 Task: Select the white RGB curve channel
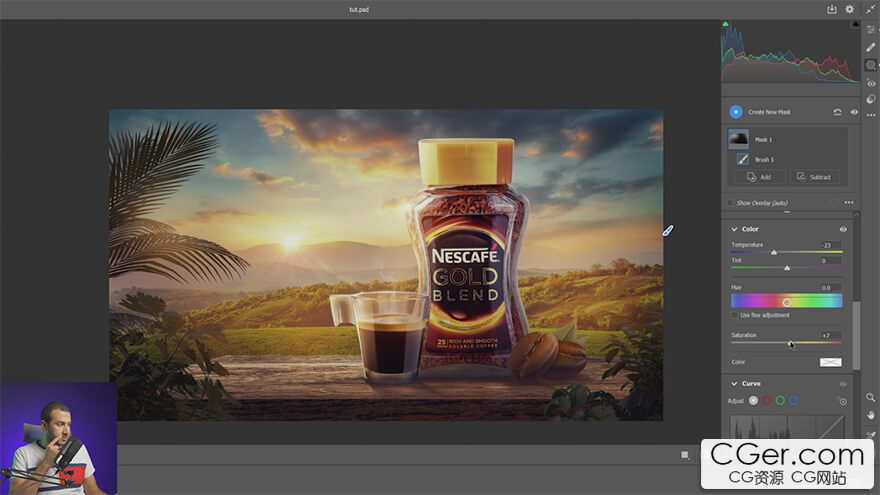pos(753,401)
